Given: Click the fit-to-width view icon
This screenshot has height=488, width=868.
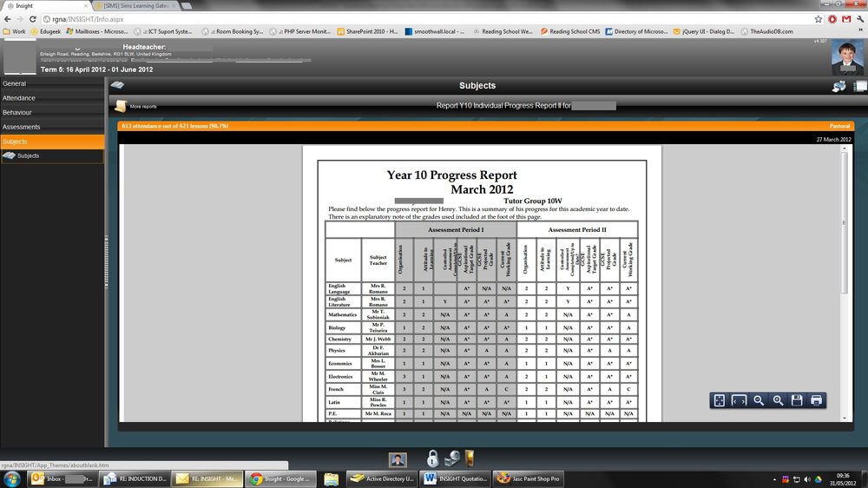Looking at the screenshot, I should [x=739, y=400].
